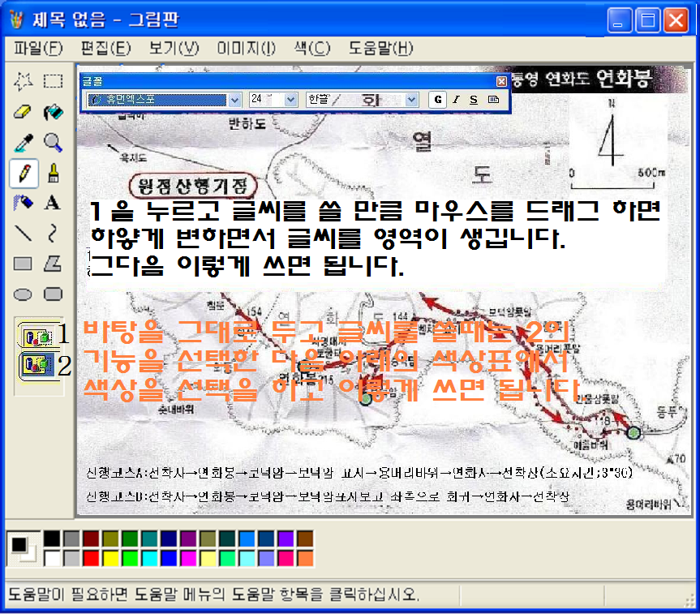
Task: Select the rectangular Select tool
Action: pos(53,81)
